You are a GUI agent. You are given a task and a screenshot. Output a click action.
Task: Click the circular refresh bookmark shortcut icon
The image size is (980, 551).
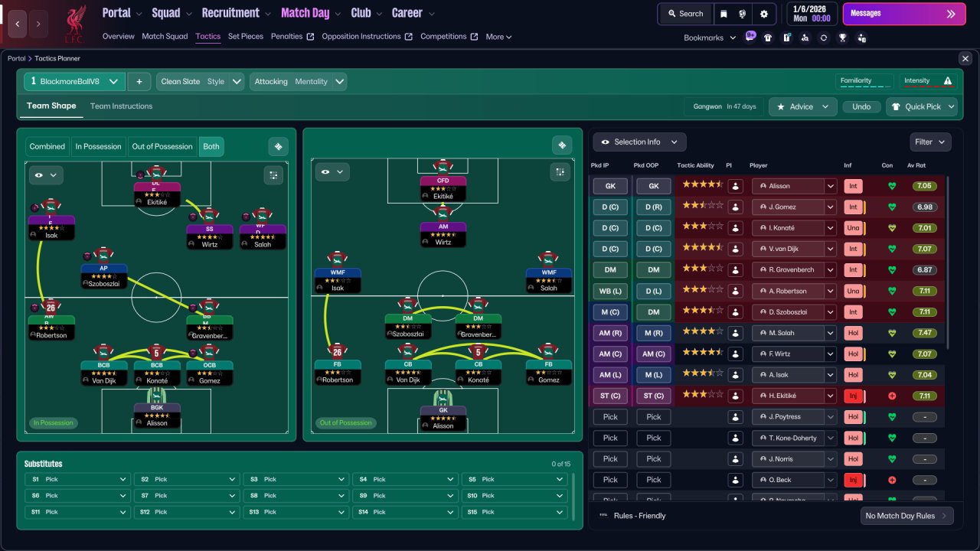pos(824,37)
